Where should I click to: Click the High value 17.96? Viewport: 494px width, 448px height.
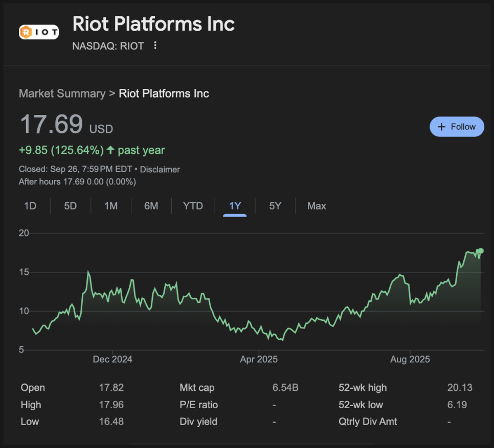[111, 405]
